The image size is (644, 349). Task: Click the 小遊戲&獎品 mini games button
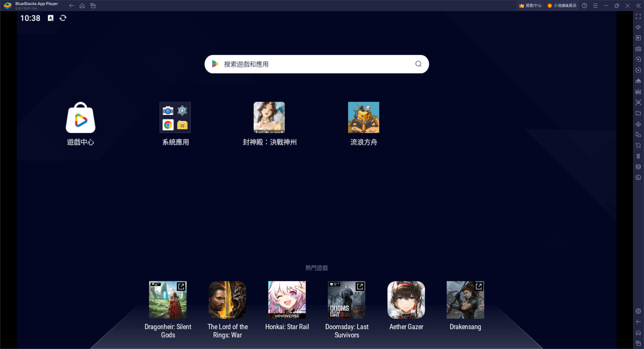click(562, 6)
